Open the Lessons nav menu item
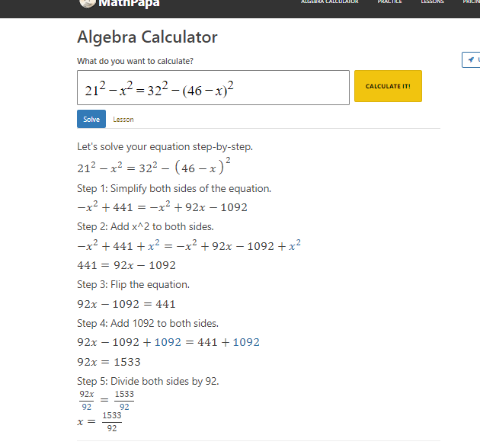480x448 pixels. tap(432, 2)
